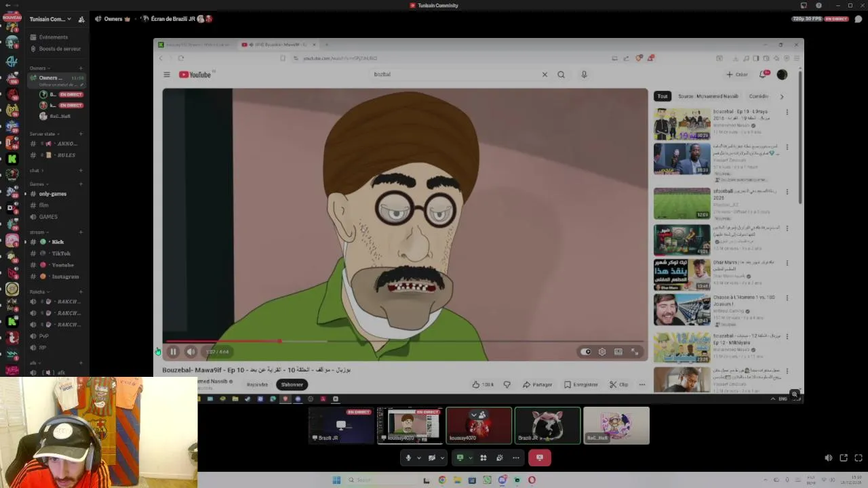Image resolution: width=868 pixels, height=488 pixels.
Task: Select the koussay4070 live stream tile
Action: tap(410, 426)
